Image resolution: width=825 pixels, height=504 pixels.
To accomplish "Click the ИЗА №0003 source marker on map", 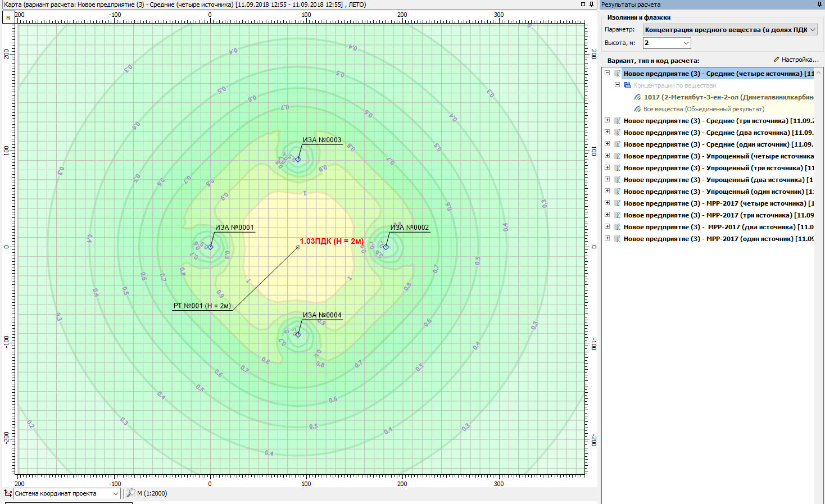I will 298,160.
